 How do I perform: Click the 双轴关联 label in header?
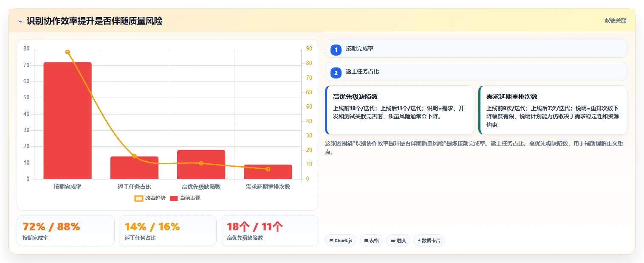[615, 21]
